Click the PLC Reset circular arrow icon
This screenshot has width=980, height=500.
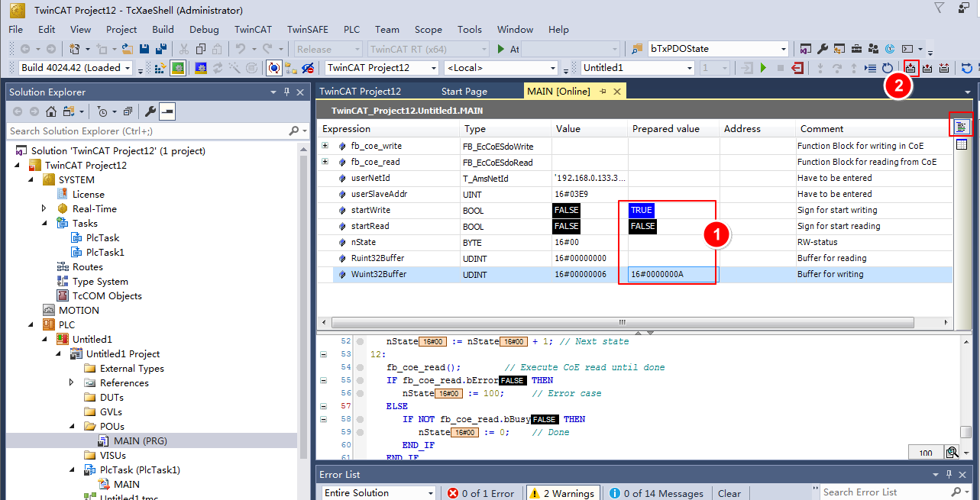point(888,68)
